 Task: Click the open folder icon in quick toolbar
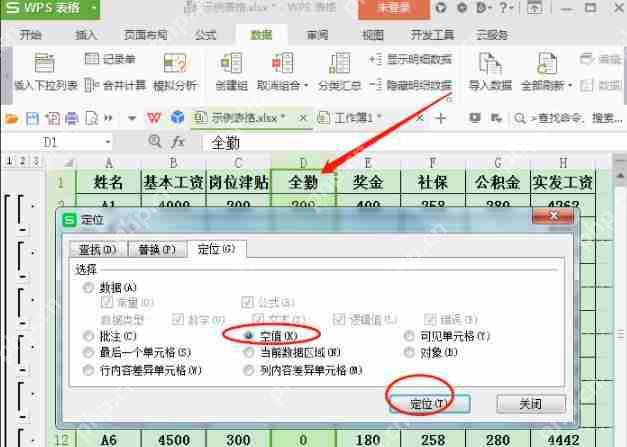[x=12, y=119]
